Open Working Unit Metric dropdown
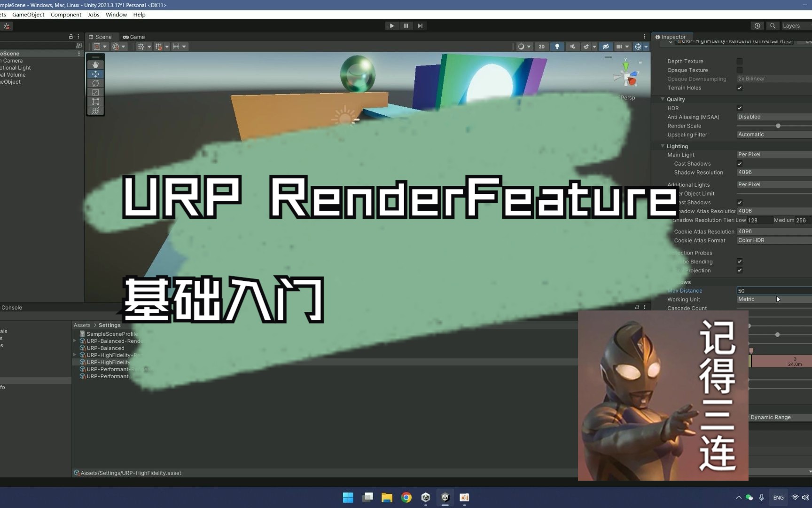 coord(774,299)
